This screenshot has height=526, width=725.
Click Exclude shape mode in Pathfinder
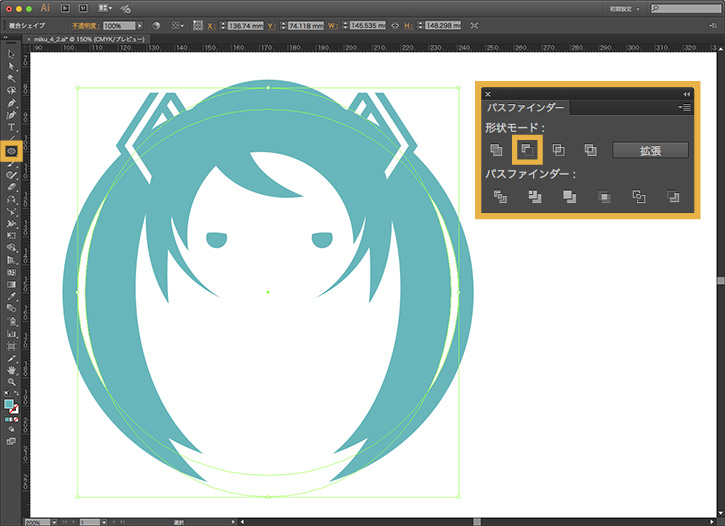pyautogui.click(x=590, y=150)
